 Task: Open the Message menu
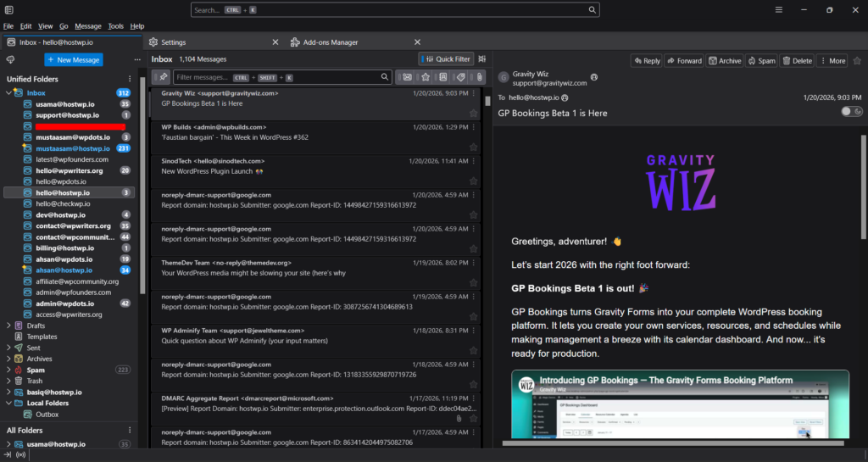click(x=88, y=26)
